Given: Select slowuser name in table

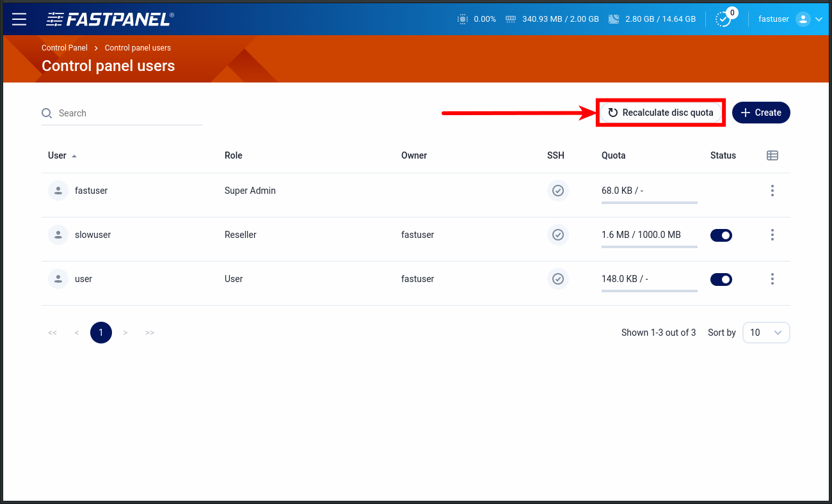Looking at the screenshot, I should 93,235.
